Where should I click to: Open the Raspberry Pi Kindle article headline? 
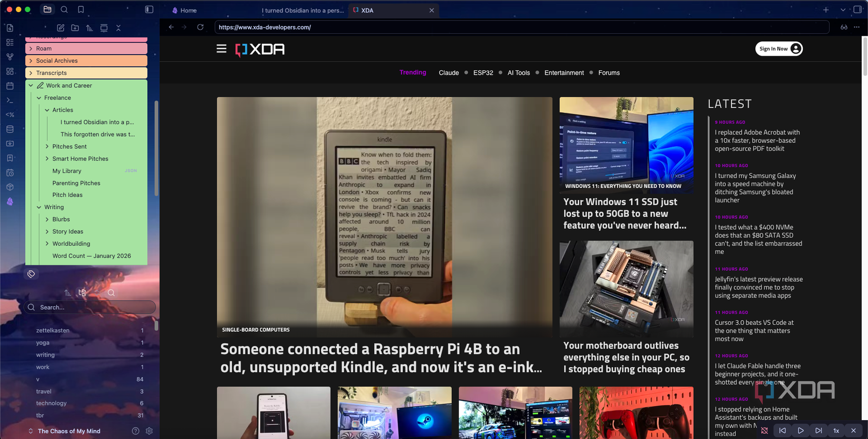pos(381,358)
